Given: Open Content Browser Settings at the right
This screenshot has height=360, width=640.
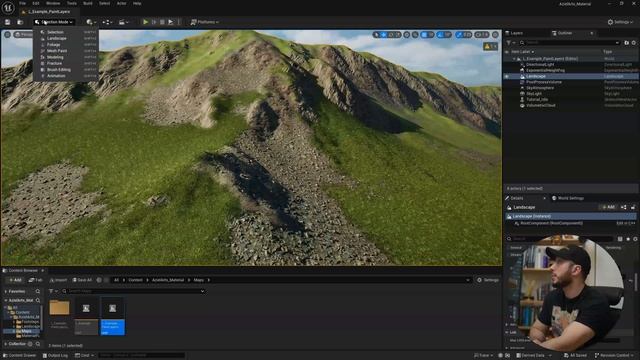Looking at the screenshot, I should [488, 280].
